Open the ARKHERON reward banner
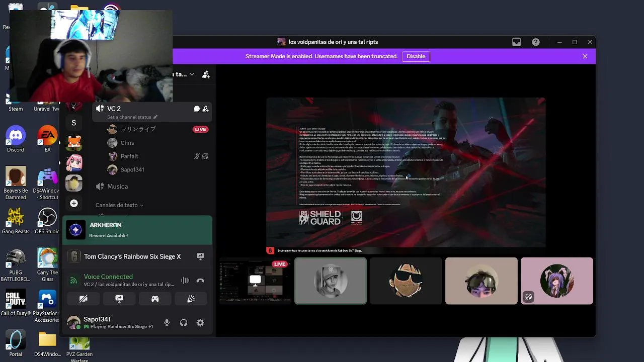Screen dimensions: 644x362 137,230
